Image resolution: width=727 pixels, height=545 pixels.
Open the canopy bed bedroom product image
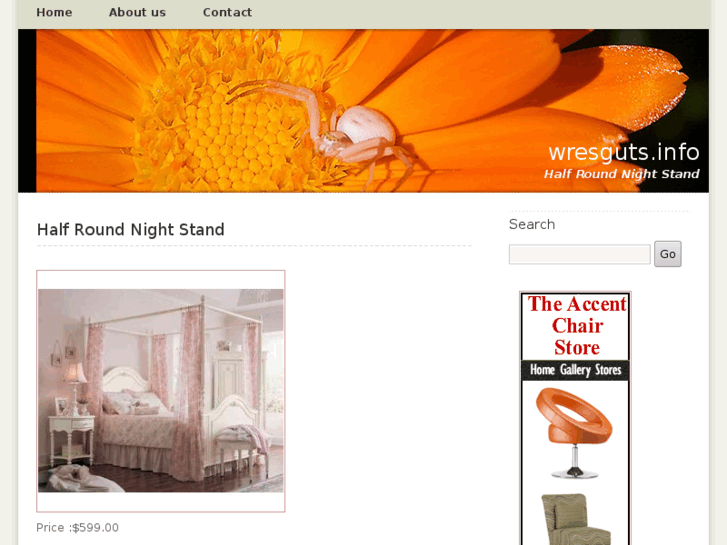pyautogui.click(x=161, y=391)
